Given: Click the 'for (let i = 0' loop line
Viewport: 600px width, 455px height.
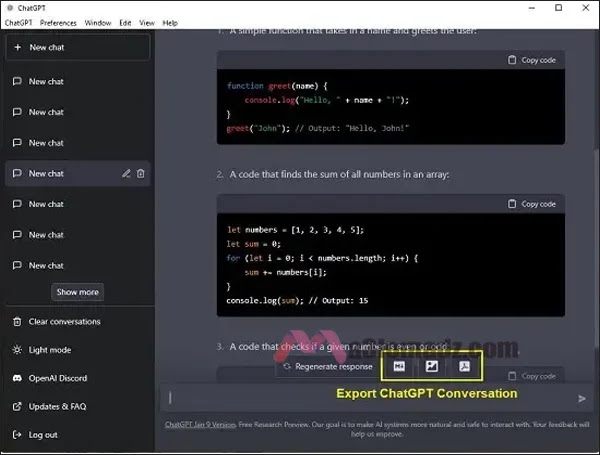Looking at the screenshot, I should [322, 258].
